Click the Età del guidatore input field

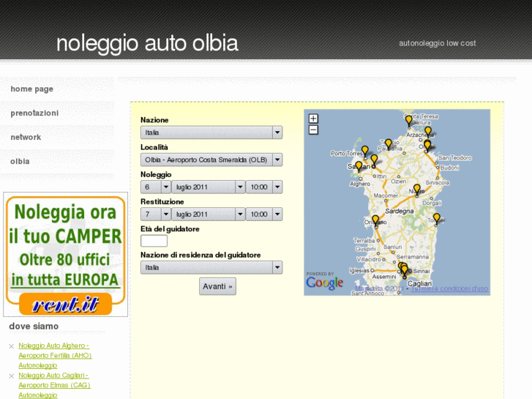pyautogui.click(x=154, y=241)
